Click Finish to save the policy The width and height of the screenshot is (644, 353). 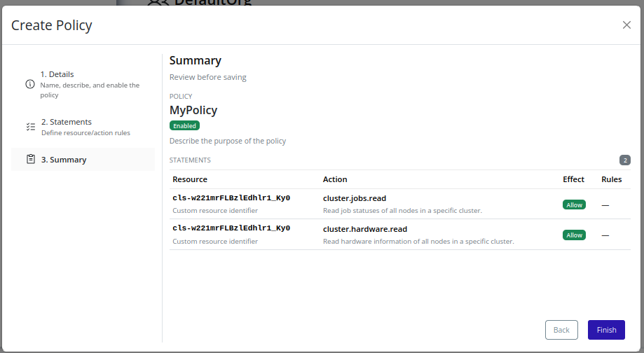[606, 330]
